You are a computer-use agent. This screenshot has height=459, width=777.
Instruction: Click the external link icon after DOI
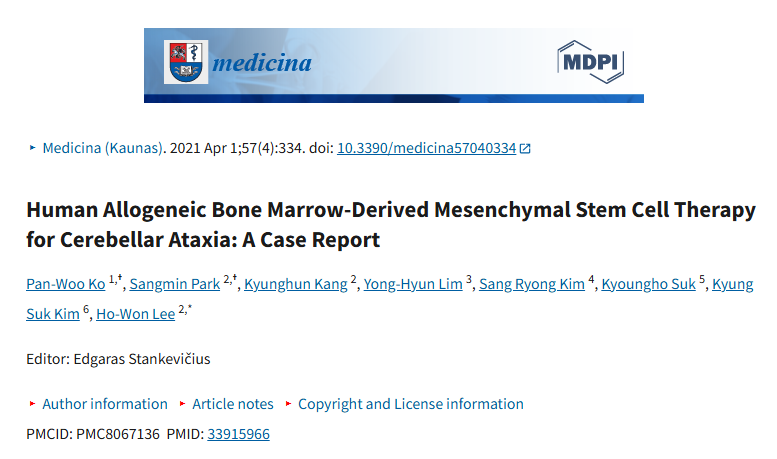525,148
